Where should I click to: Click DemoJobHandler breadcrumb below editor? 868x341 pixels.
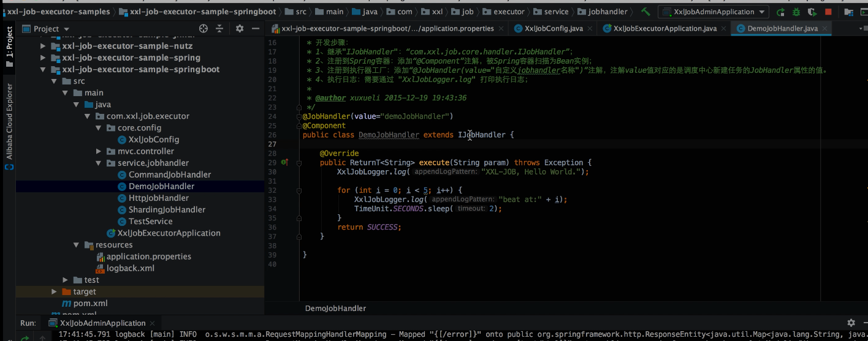click(335, 309)
